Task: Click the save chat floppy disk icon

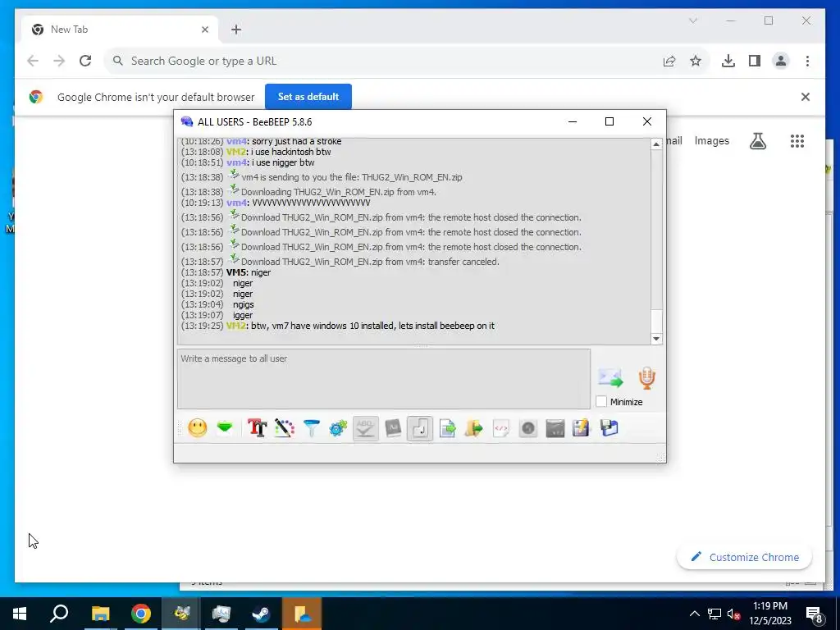Action: tap(609, 428)
